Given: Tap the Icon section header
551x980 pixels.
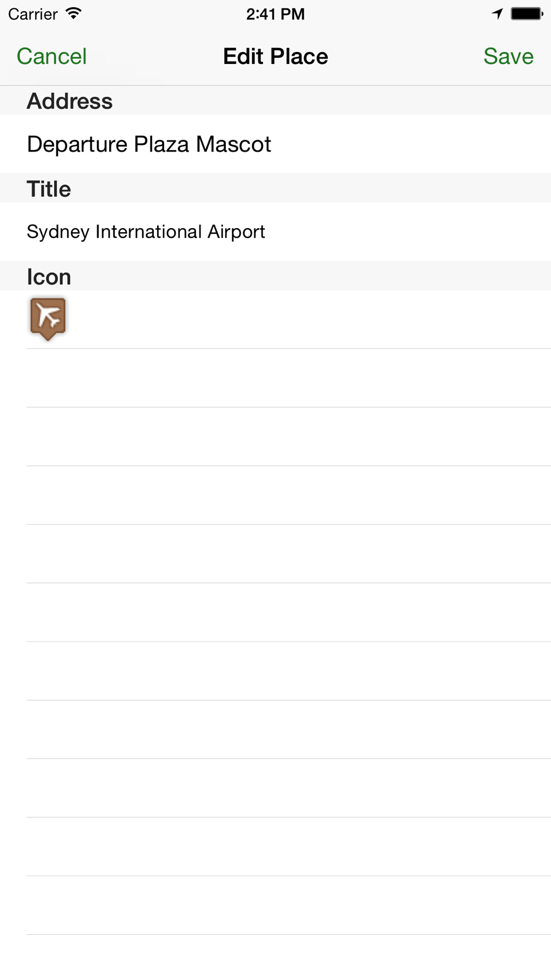Looking at the screenshot, I should [49, 277].
